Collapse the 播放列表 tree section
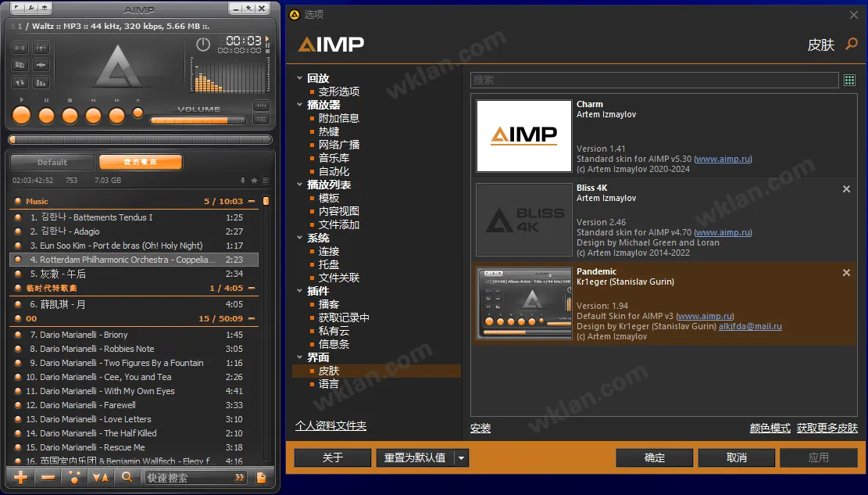Screen dimensions: 868x495 pyautogui.click(x=299, y=185)
